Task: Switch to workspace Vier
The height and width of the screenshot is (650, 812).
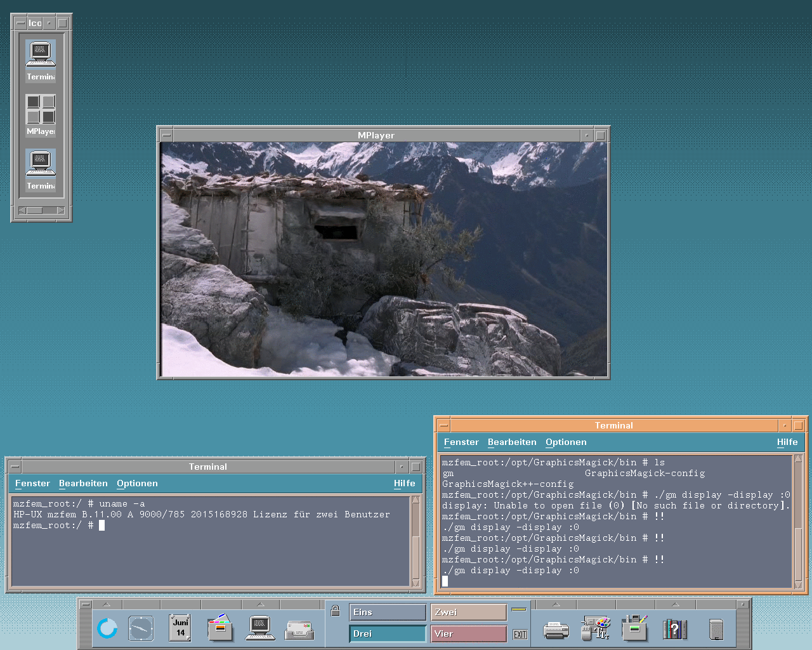Action: tap(468, 633)
